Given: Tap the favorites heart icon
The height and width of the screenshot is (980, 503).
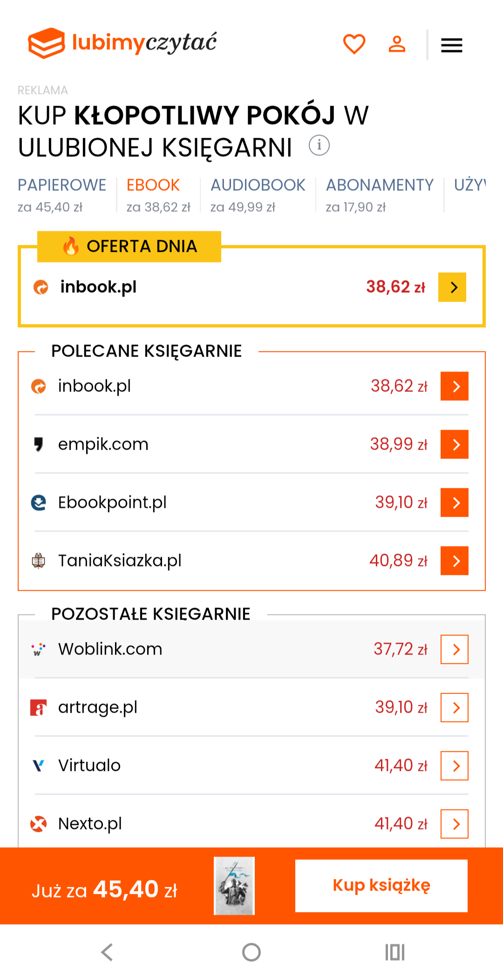Looking at the screenshot, I should pos(354,45).
